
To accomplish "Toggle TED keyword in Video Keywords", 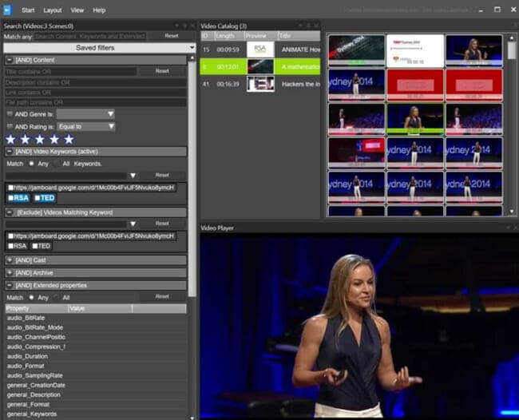I will [x=45, y=198].
